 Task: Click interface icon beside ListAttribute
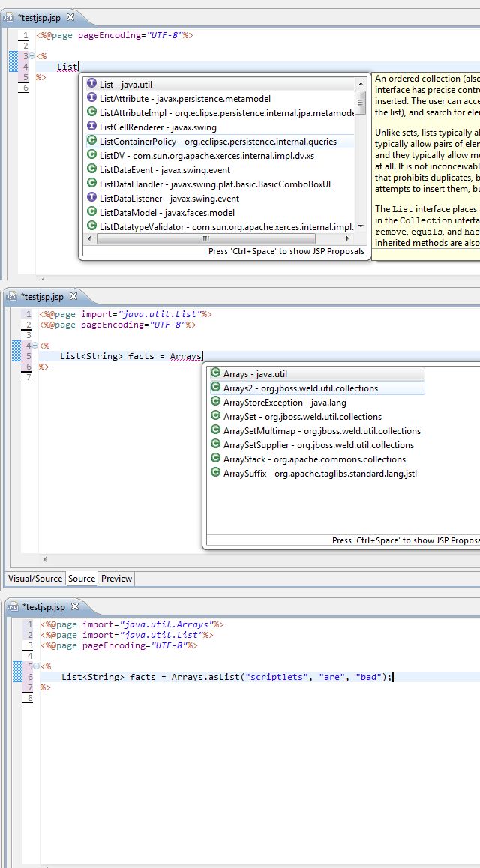92,98
